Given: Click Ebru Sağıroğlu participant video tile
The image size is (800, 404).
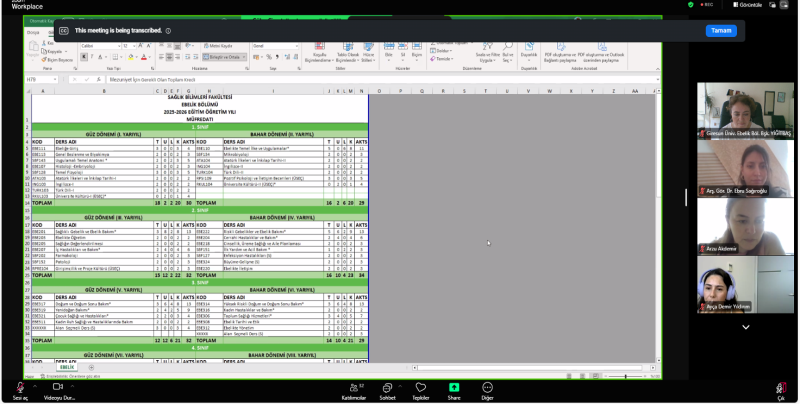Looking at the screenshot, I should pos(745,168).
